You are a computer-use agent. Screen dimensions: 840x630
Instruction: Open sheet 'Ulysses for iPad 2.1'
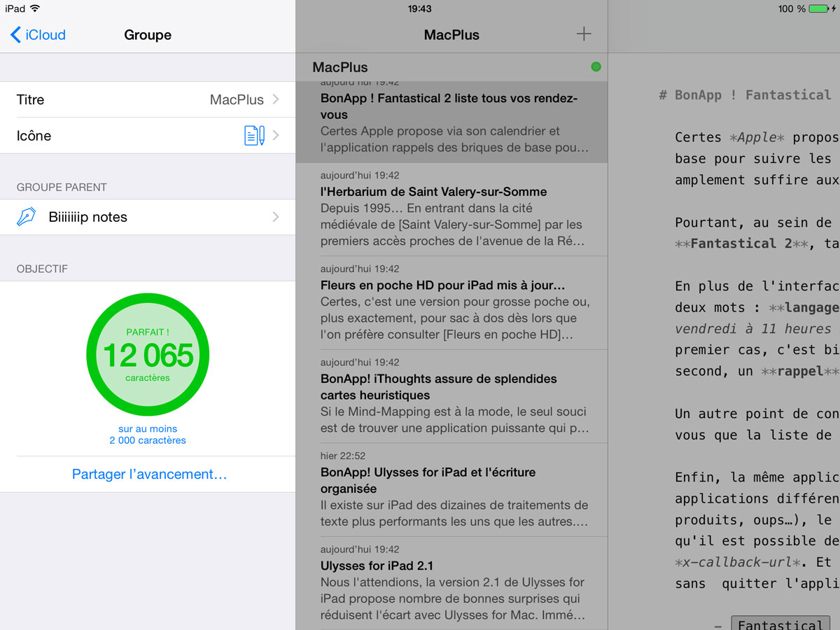[451, 583]
